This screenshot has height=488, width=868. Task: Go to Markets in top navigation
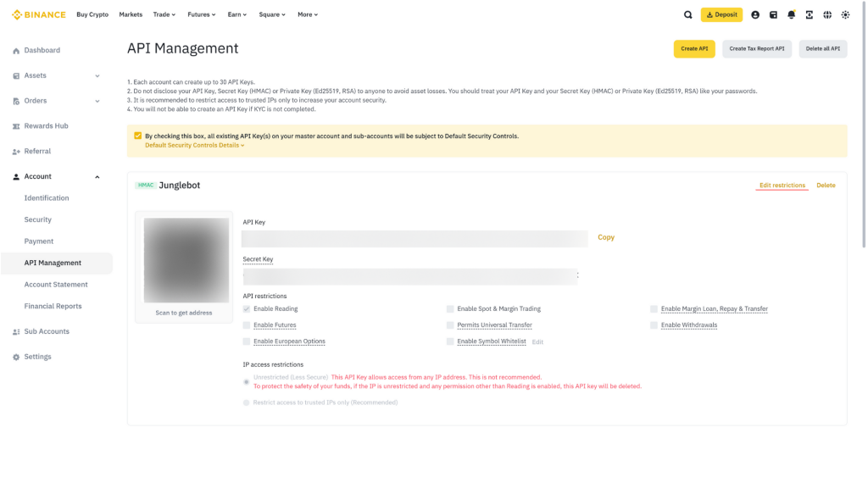tap(131, 15)
